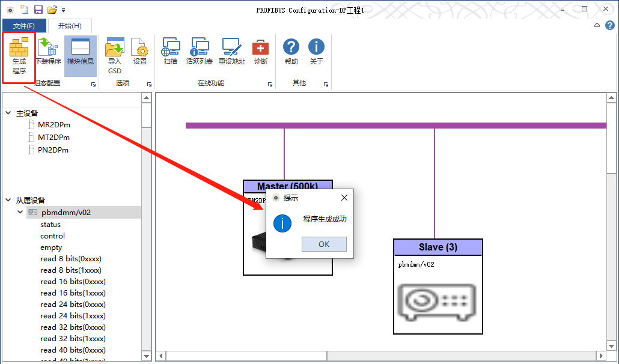Select the PN2DPm master device

[x=53, y=150]
